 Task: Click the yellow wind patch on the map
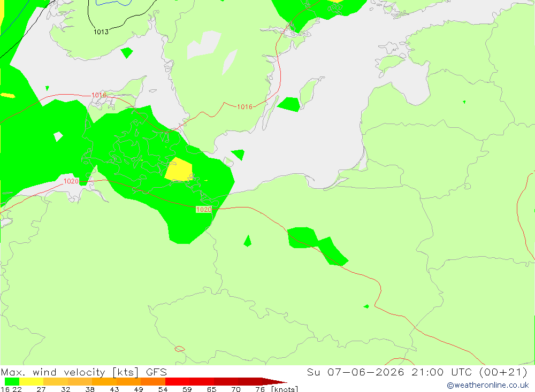[x=179, y=170]
